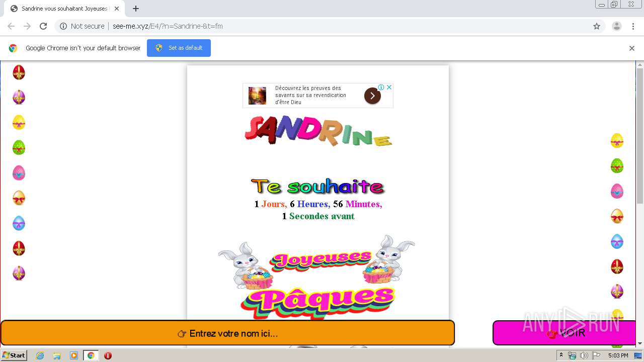Screen dimensions: 644x362
Task: Open Windows Media Player taskbar icon
Action: coord(74,355)
